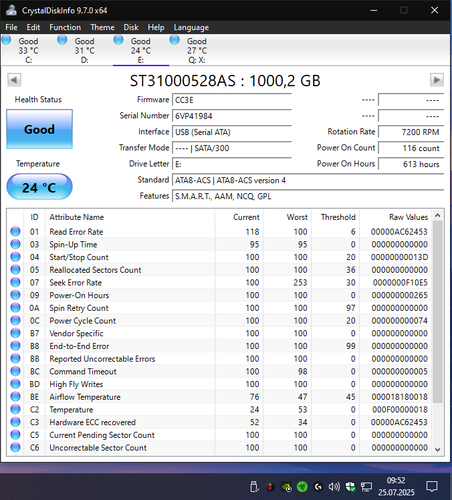Open the File menu
Screen dimensions: 452x500
11,27
